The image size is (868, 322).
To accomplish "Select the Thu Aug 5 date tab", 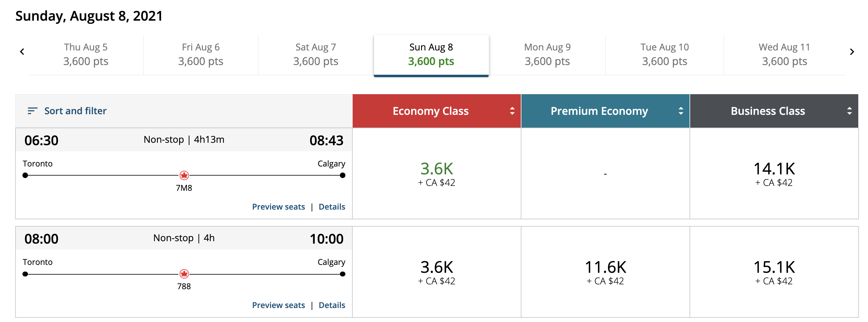I will point(86,54).
